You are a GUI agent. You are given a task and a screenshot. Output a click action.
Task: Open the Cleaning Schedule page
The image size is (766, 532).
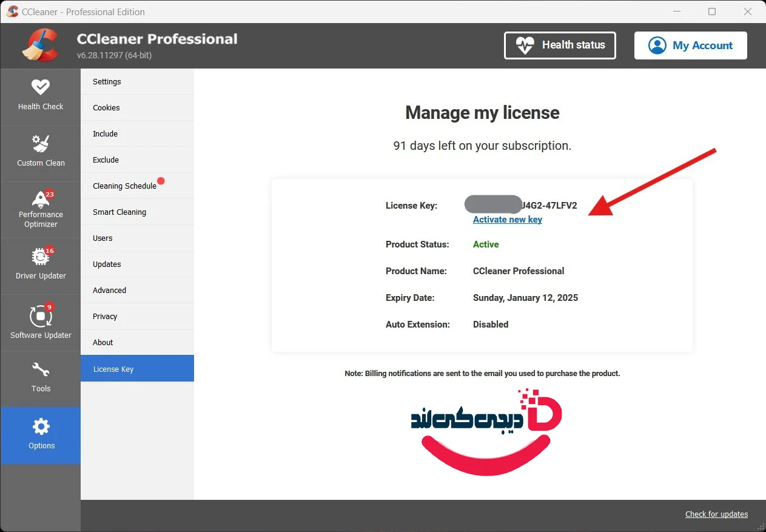[137, 186]
